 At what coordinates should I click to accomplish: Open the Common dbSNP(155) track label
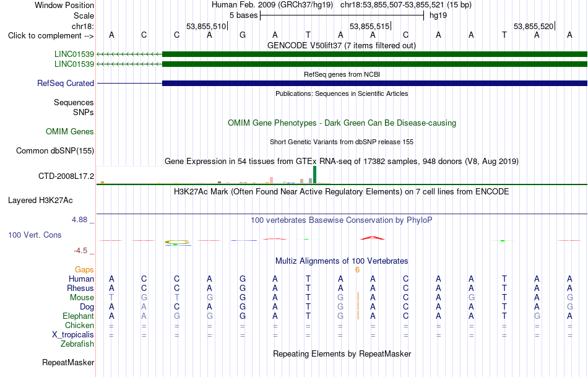click(55, 151)
